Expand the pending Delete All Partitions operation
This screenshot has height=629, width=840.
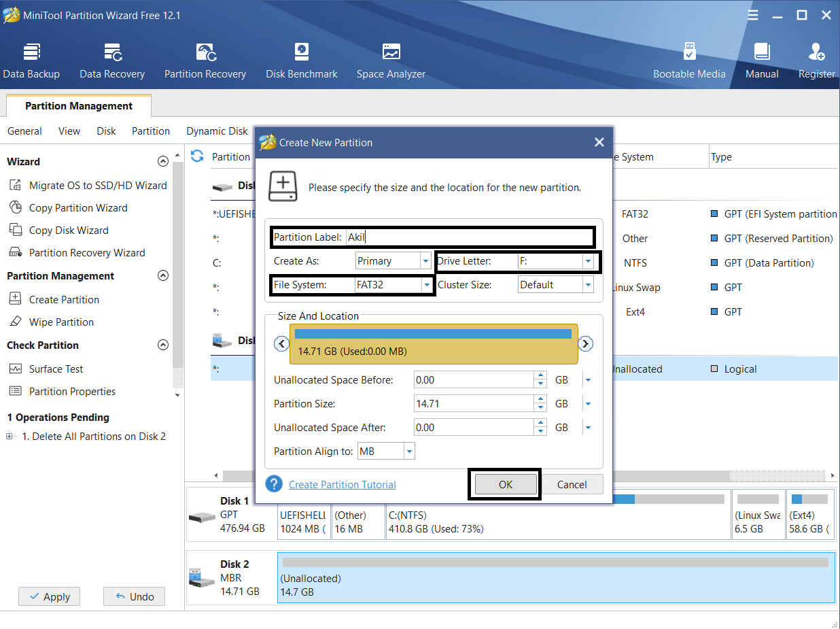pyautogui.click(x=10, y=437)
